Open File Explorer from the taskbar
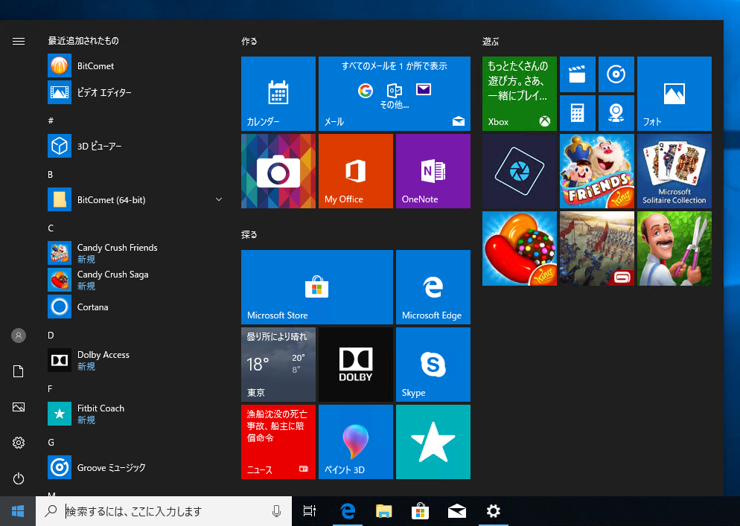This screenshot has height=526, width=740. [384, 511]
